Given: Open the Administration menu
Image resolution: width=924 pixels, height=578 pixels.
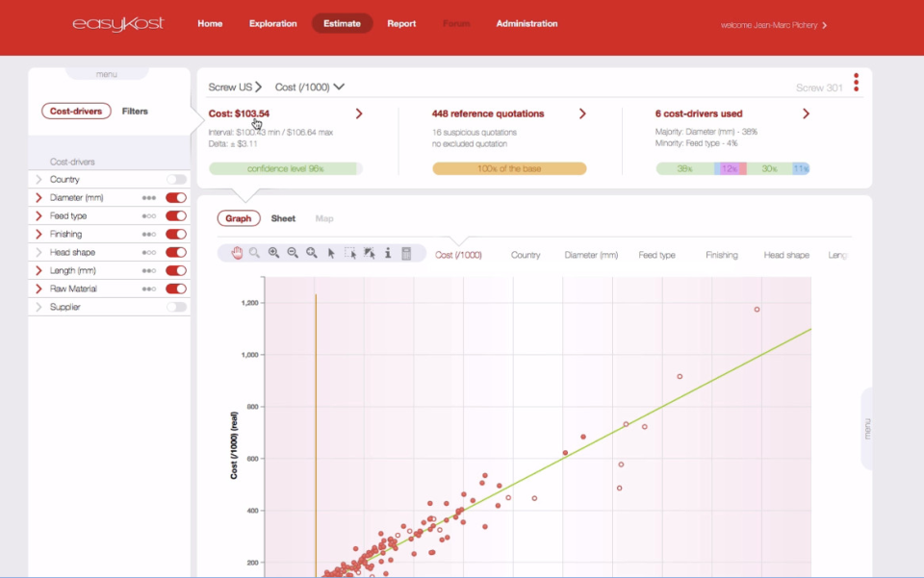Looking at the screenshot, I should (526, 24).
